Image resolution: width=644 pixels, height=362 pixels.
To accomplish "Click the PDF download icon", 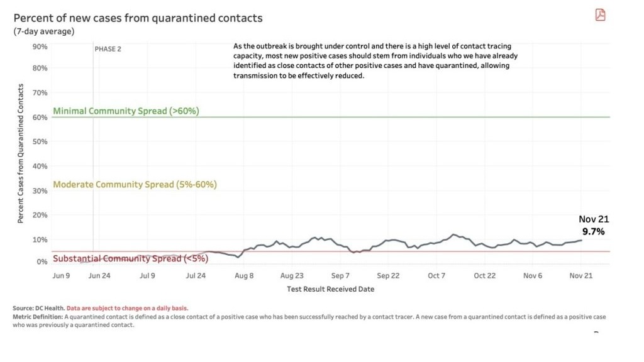I will coord(600,15).
